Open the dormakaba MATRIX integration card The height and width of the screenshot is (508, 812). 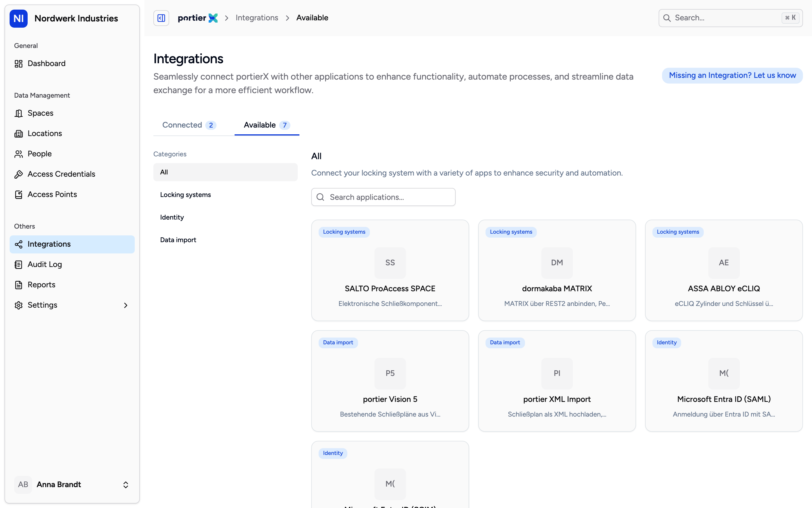point(557,270)
